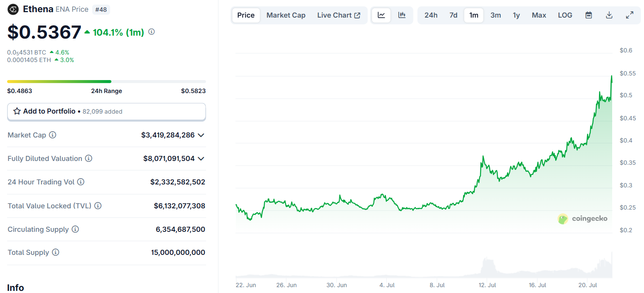Select the Price tab

pyautogui.click(x=246, y=15)
